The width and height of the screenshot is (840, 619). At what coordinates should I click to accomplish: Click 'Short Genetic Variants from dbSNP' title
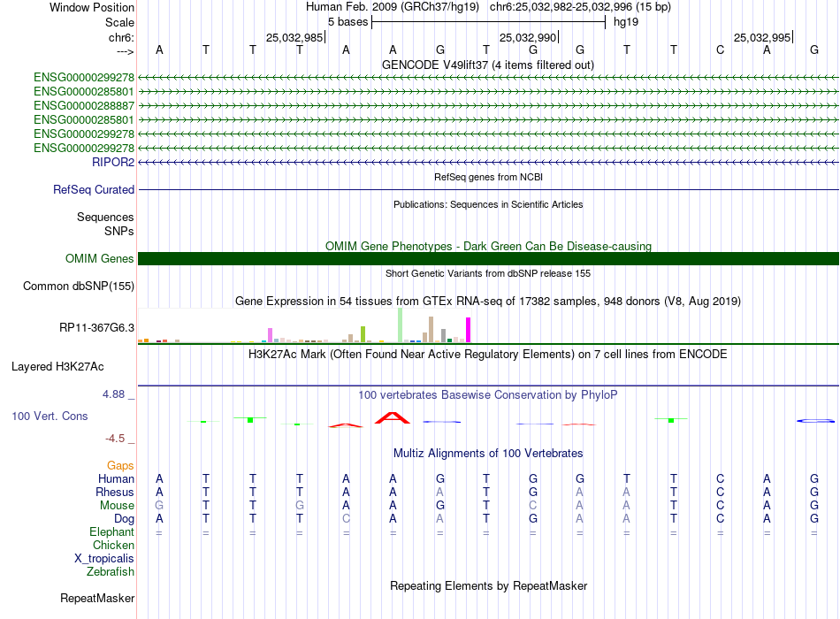pyautogui.click(x=488, y=273)
